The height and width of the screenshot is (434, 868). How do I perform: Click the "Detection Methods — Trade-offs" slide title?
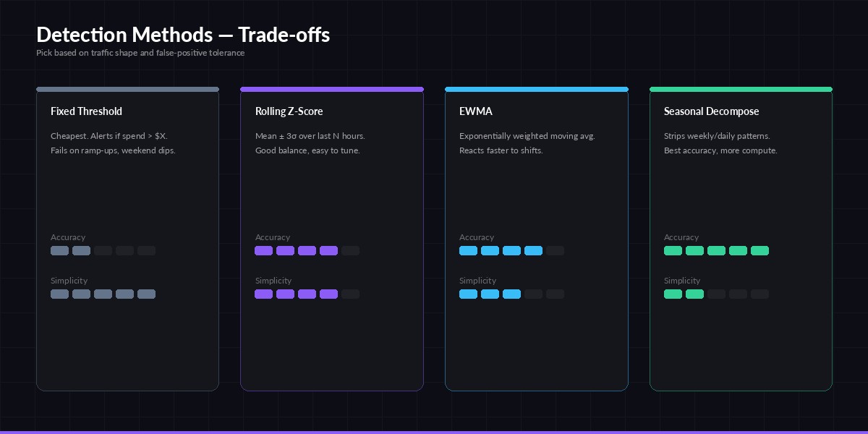tap(183, 34)
